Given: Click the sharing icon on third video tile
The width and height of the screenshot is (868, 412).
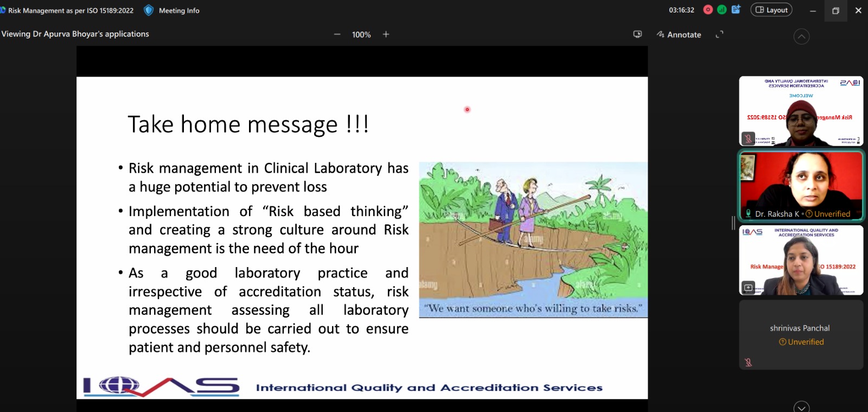Looking at the screenshot, I should 748,287.
